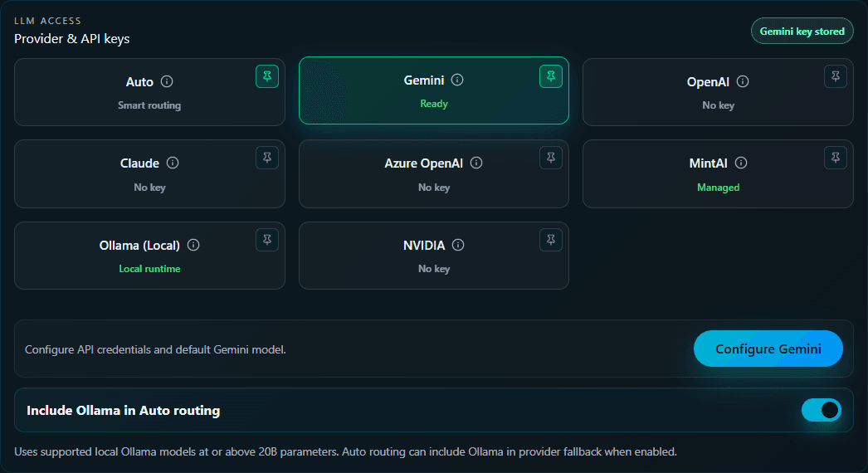The width and height of the screenshot is (868, 473).
Task: Click the LLM ACCESS section label
Action: tap(47, 21)
